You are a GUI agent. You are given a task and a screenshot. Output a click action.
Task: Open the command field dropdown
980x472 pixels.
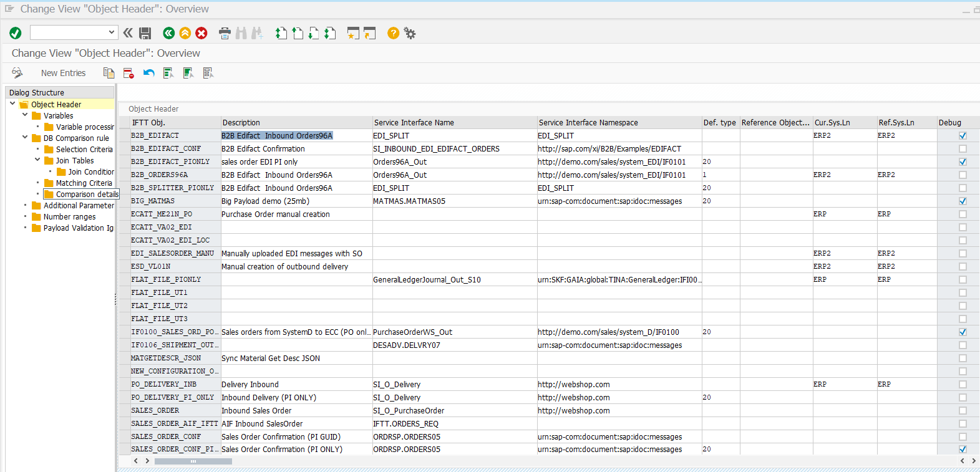point(112,32)
